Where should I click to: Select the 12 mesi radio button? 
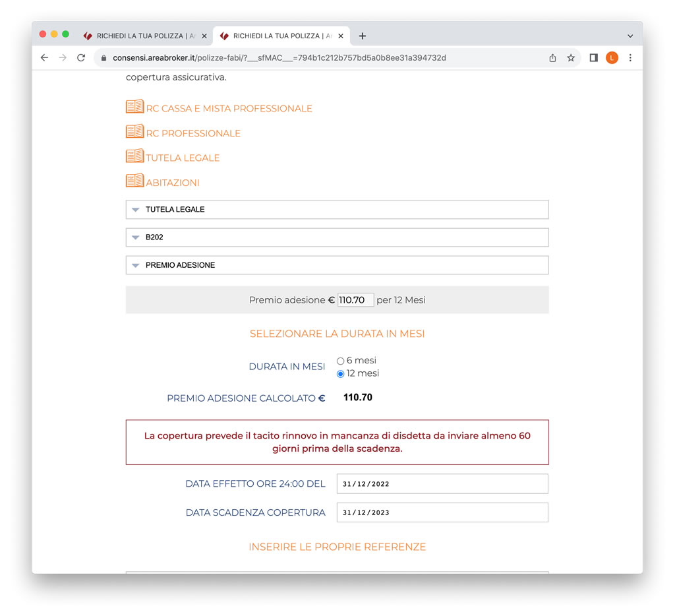(x=341, y=374)
